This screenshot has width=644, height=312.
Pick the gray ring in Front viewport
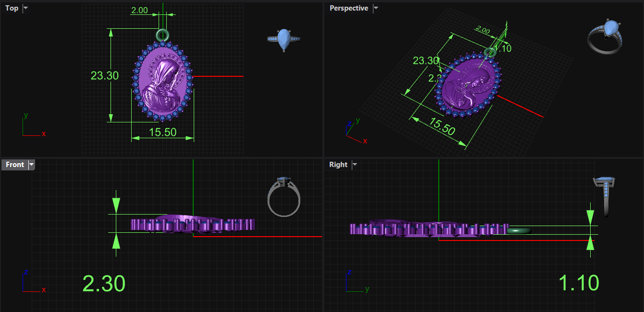pos(284,197)
